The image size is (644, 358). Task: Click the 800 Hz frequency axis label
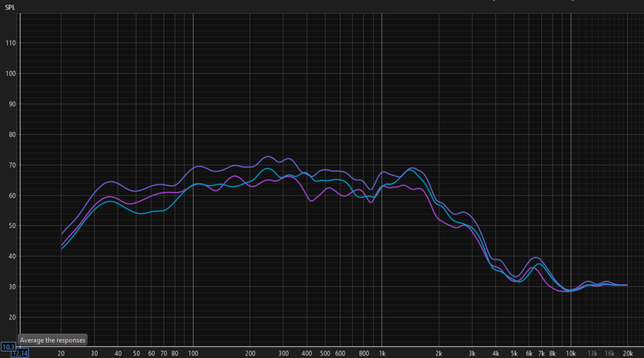click(364, 353)
